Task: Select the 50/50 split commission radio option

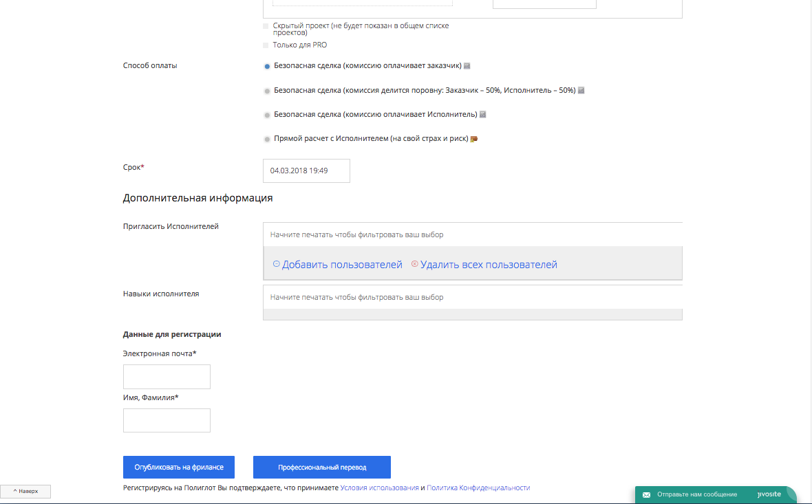Action: (x=267, y=91)
